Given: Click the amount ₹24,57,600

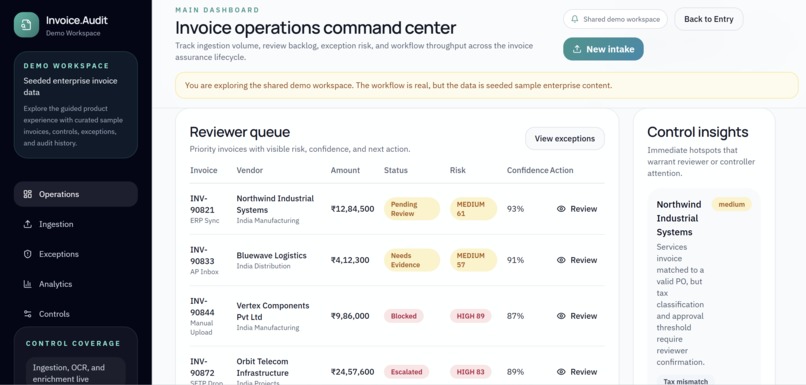Looking at the screenshot, I should click(353, 372).
